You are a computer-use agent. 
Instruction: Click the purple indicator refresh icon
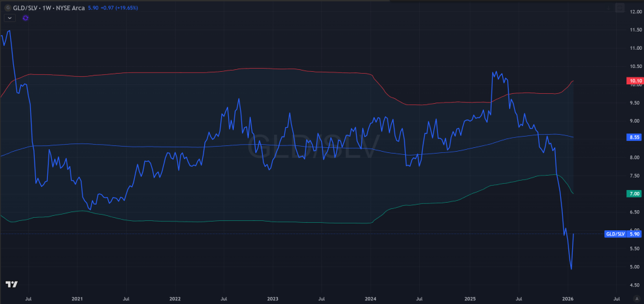[25, 18]
